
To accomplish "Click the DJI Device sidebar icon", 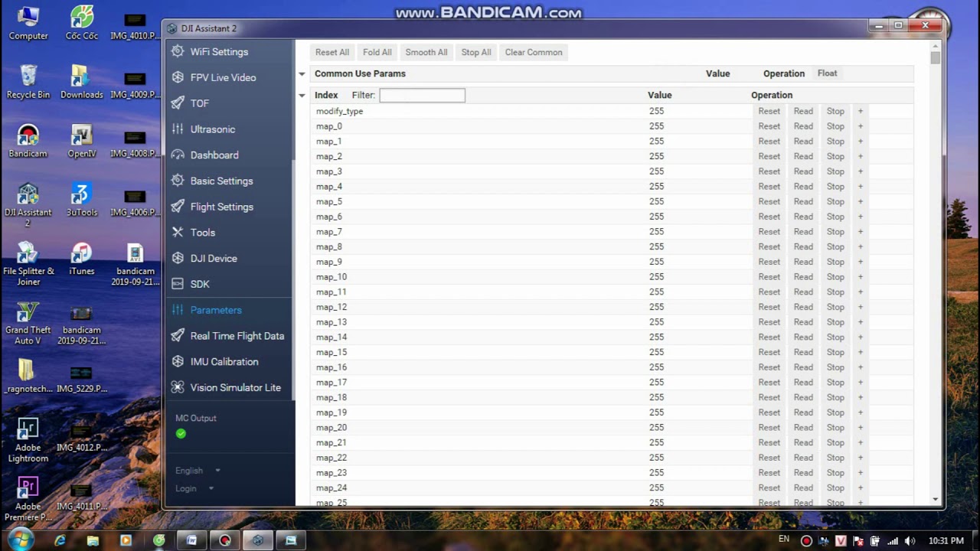I will [178, 258].
